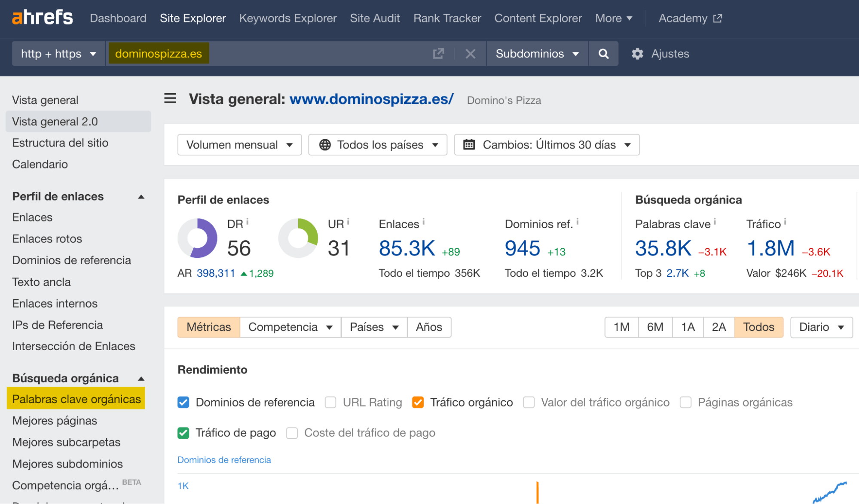Open the www.dominospizza.es/ link
The width and height of the screenshot is (859, 504).
(371, 99)
